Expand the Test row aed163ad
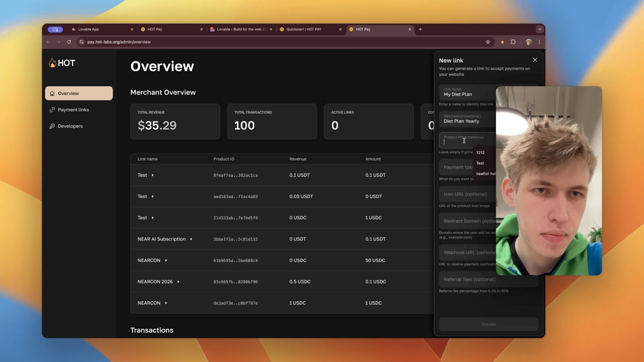This screenshot has height=362, width=644. 152,197
